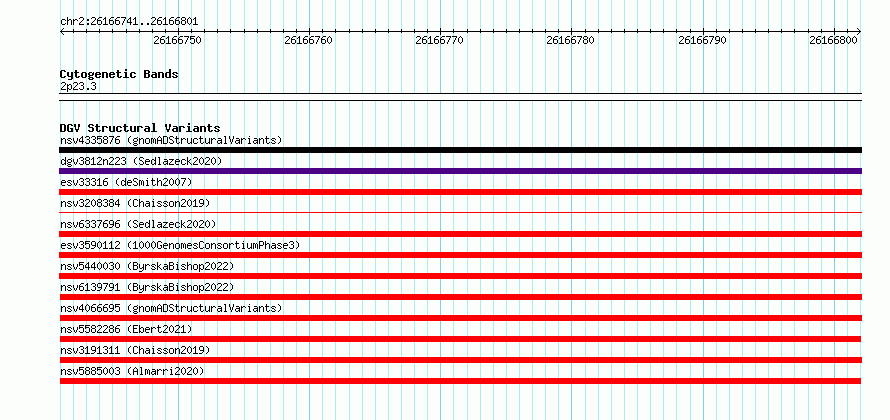Select the thin red nsv3208384 line

pos(460,213)
